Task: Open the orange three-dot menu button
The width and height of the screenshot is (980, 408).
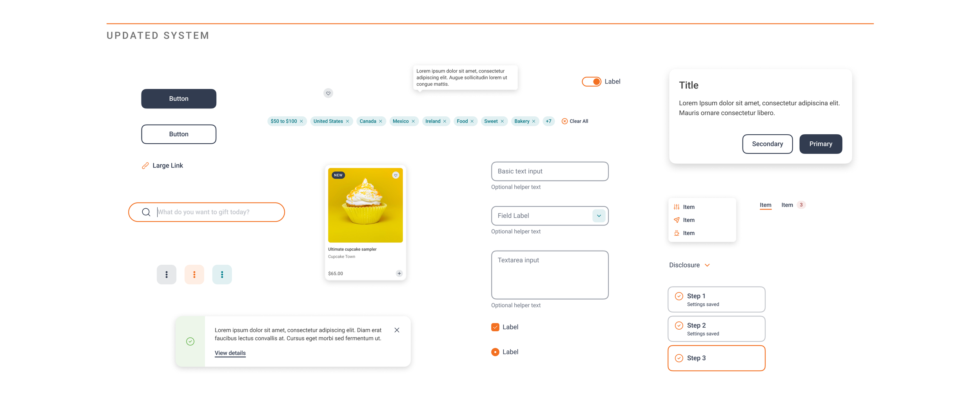Action: click(194, 274)
